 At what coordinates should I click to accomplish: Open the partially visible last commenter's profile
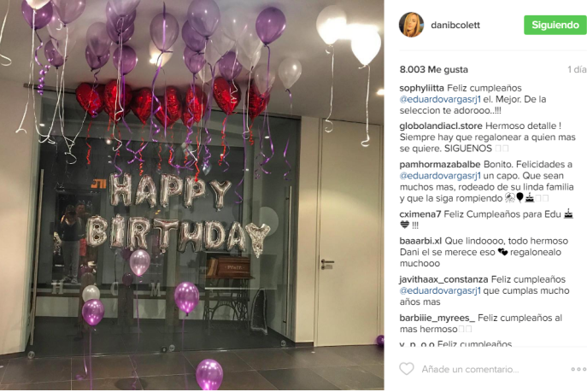417,344
